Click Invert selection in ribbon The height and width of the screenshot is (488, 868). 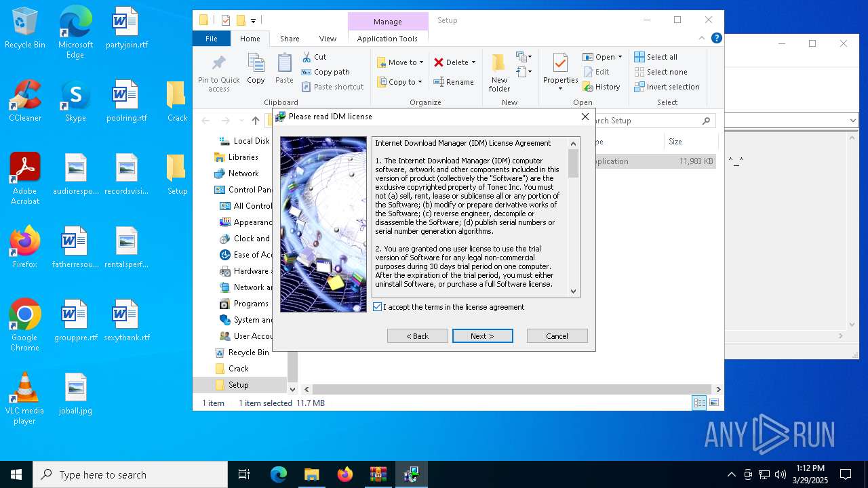[x=667, y=87]
